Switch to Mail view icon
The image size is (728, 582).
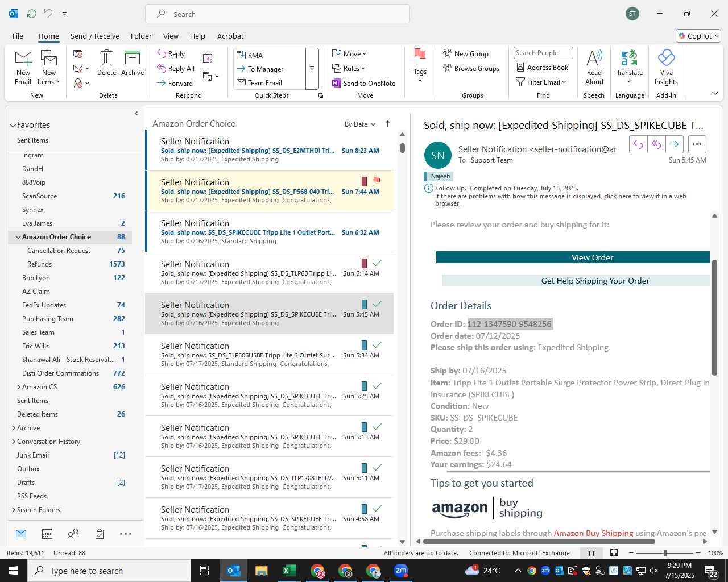click(x=21, y=534)
